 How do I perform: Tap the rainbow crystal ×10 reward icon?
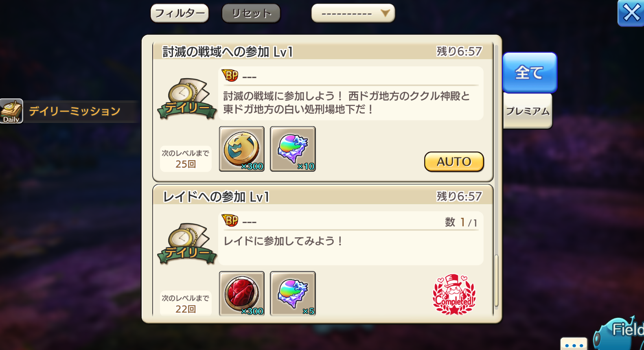pos(293,149)
